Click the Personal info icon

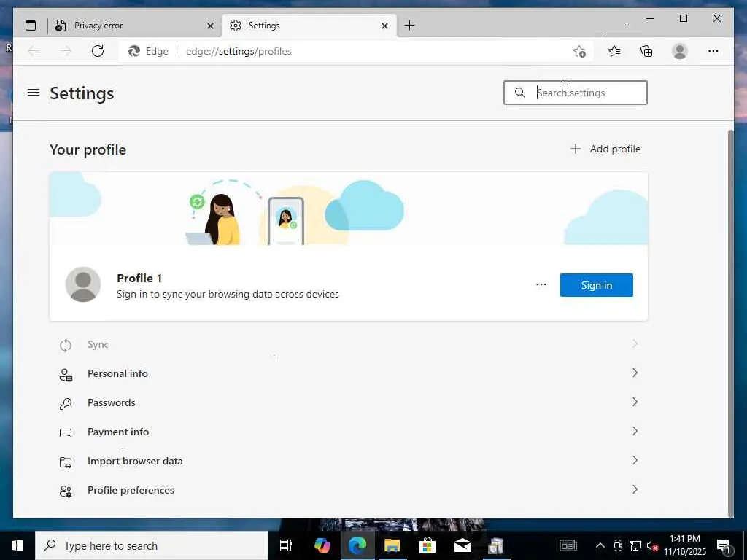point(66,374)
